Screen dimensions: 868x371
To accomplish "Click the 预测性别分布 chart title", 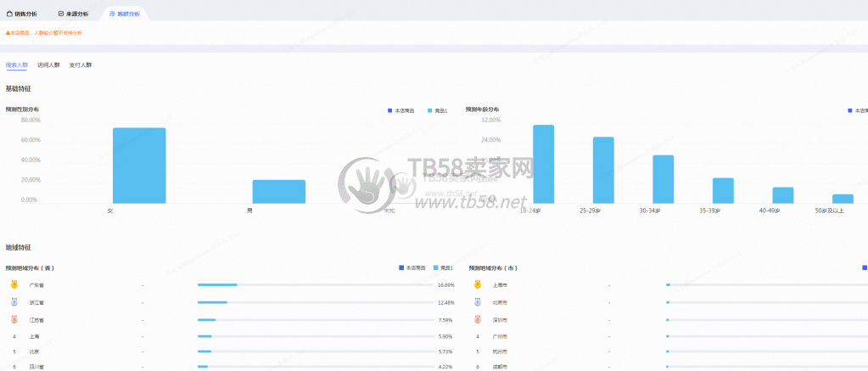I will (22, 110).
